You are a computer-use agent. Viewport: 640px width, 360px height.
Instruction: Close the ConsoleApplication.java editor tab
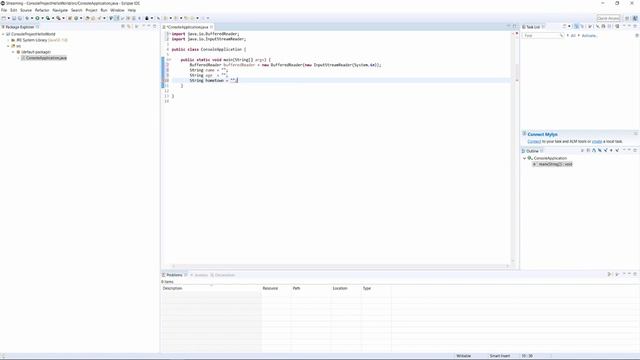pyautogui.click(x=211, y=27)
